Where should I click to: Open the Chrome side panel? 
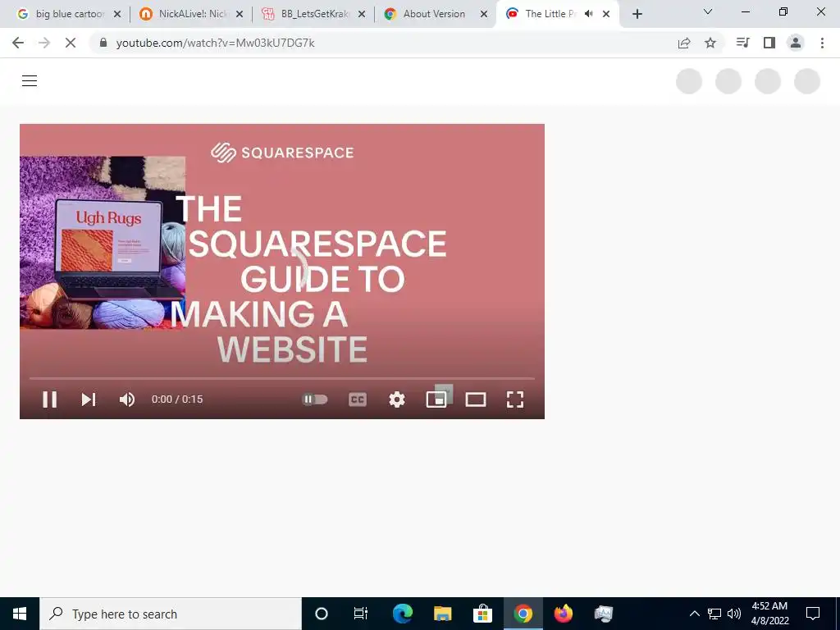[x=769, y=43]
